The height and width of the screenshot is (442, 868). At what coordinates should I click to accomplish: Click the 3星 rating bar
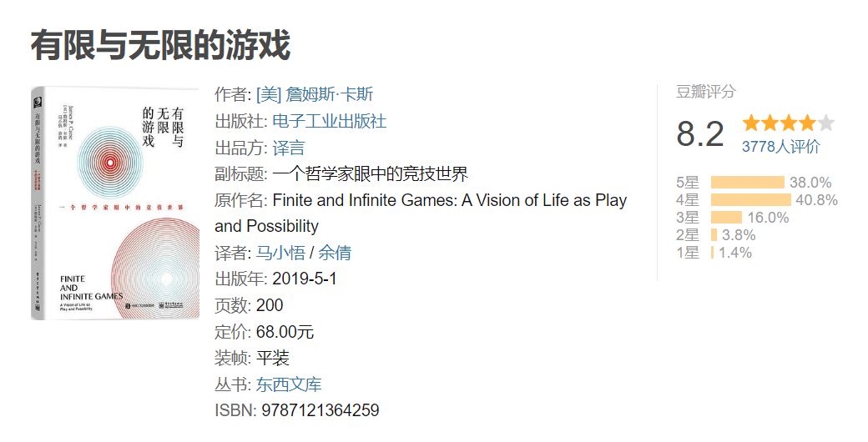726,218
